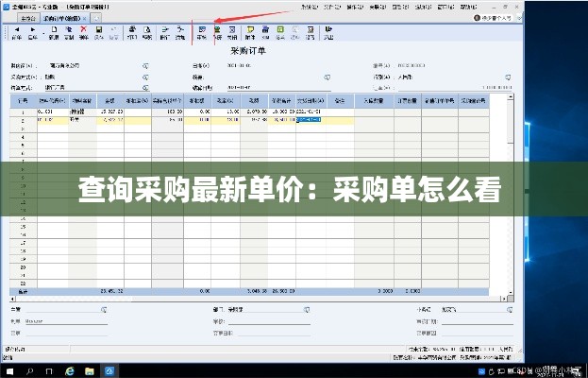Click the 备注 column header
This screenshot has height=378, width=588.
point(340,100)
